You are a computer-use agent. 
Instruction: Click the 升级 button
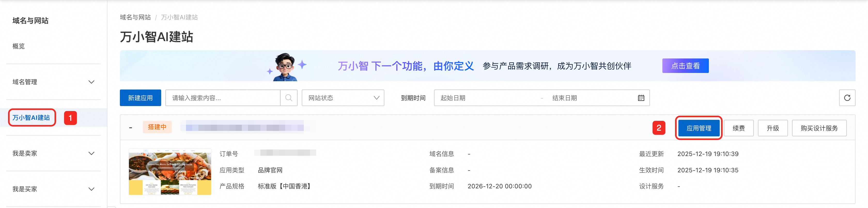click(772, 128)
